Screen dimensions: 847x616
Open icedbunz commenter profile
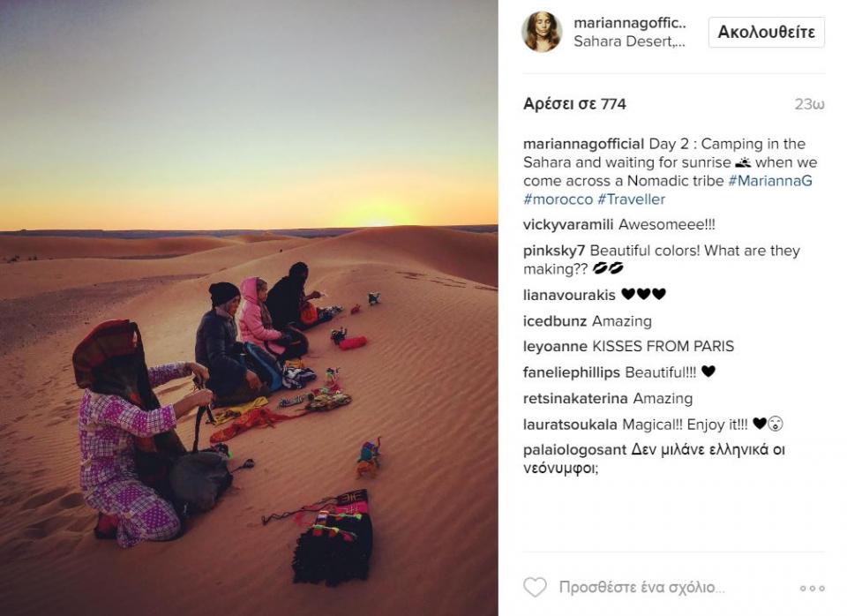554,321
